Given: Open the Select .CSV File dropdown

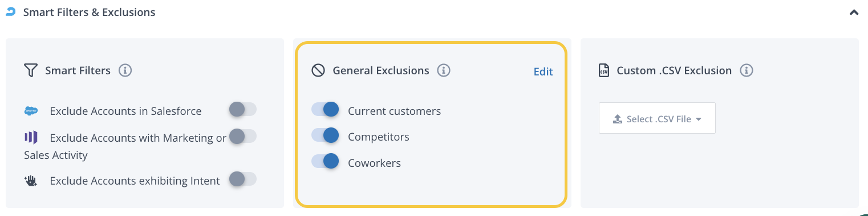Looking at the screenshot, I should click(657, 118).
